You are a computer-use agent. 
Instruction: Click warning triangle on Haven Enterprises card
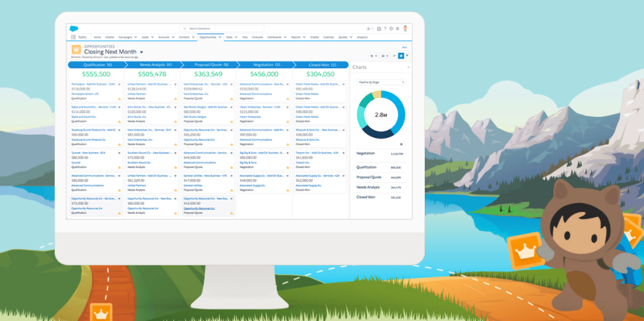[288, 121]
